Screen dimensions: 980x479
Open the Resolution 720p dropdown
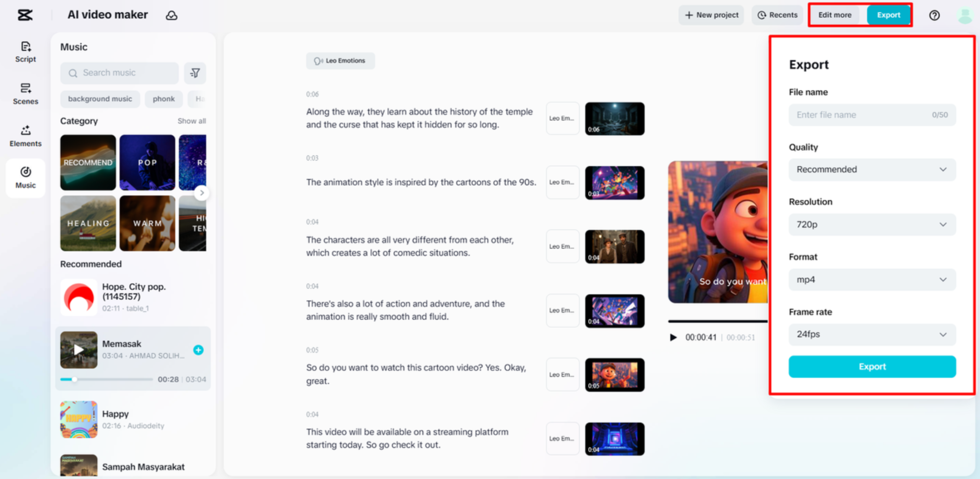tap(872, 224)
